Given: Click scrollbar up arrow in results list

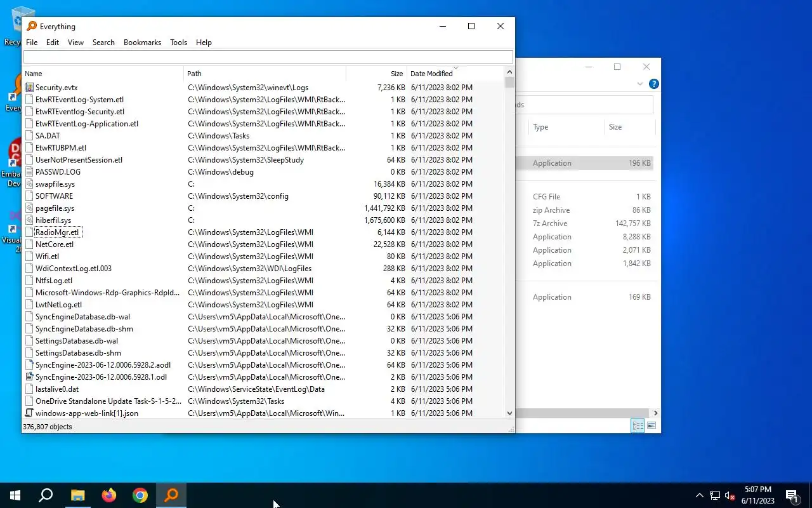Looking at the screenshot, I should click(x=509, y=72).
